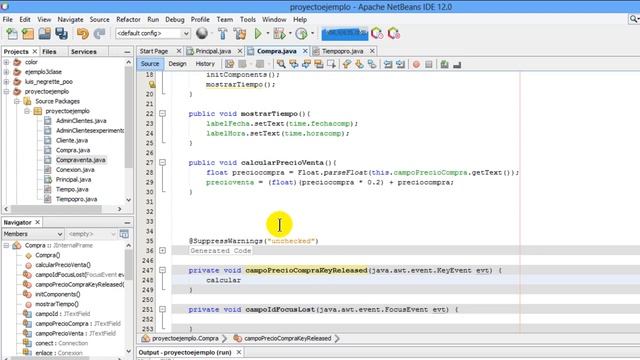Open the History view button
This screenshot has width=640, height=360.
click(205, 64)
